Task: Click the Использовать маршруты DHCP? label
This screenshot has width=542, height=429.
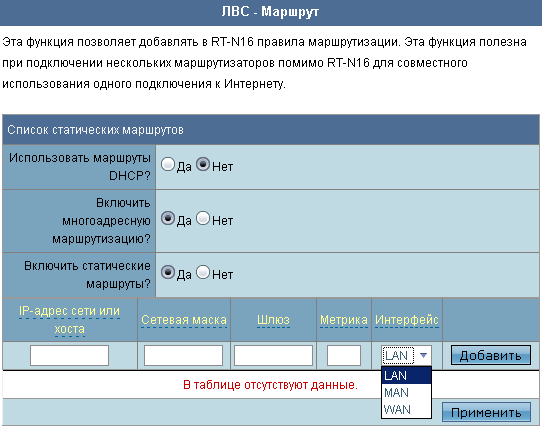Action: pos(80,167)
